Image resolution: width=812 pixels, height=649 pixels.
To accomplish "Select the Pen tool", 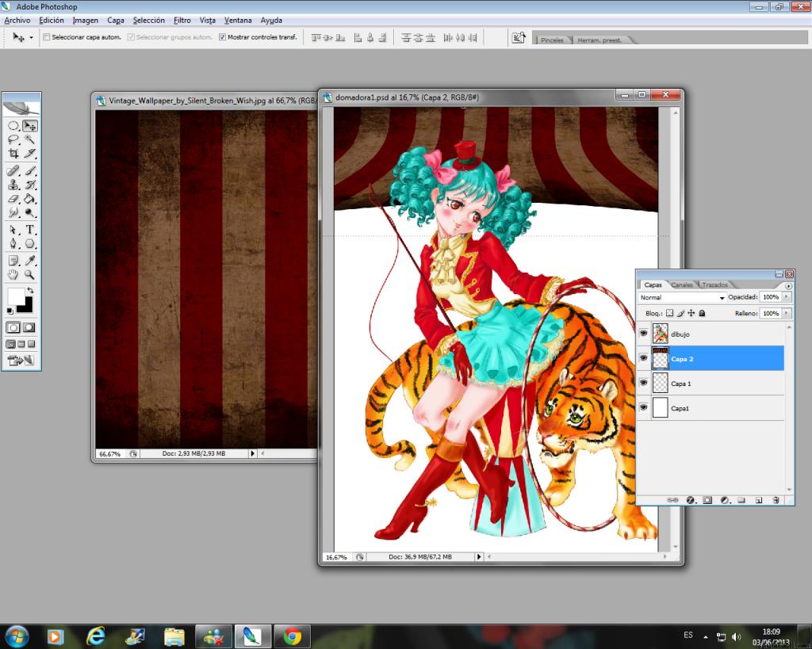I will [13, 244].
